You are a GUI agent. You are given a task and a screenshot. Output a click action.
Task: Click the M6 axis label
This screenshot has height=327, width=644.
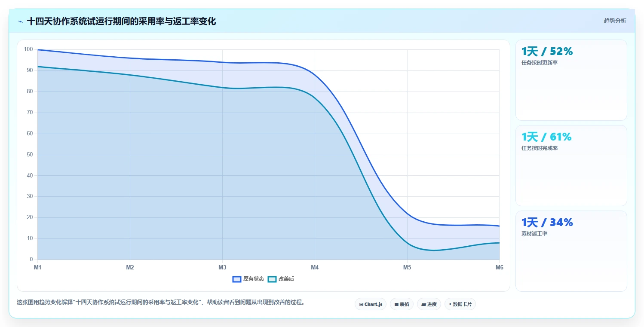click(x=499, y=267)
